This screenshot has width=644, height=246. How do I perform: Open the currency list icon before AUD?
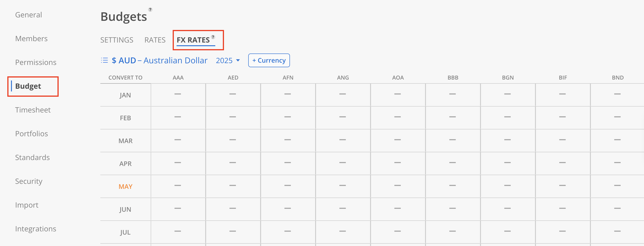point(104,60)
